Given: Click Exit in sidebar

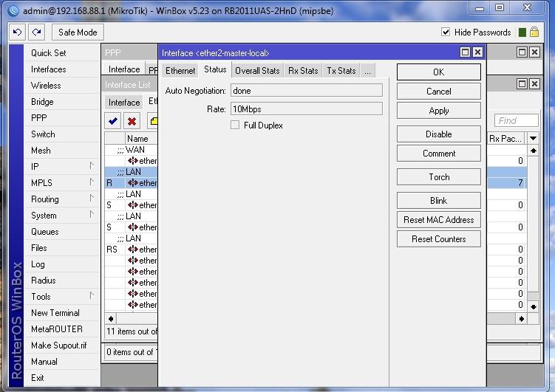Looking at the screenshot, I should [38, 378].
